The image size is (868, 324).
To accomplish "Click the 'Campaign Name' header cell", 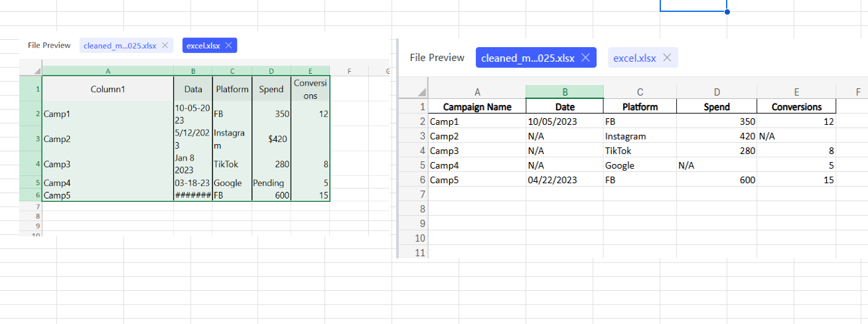I will 477,106.
